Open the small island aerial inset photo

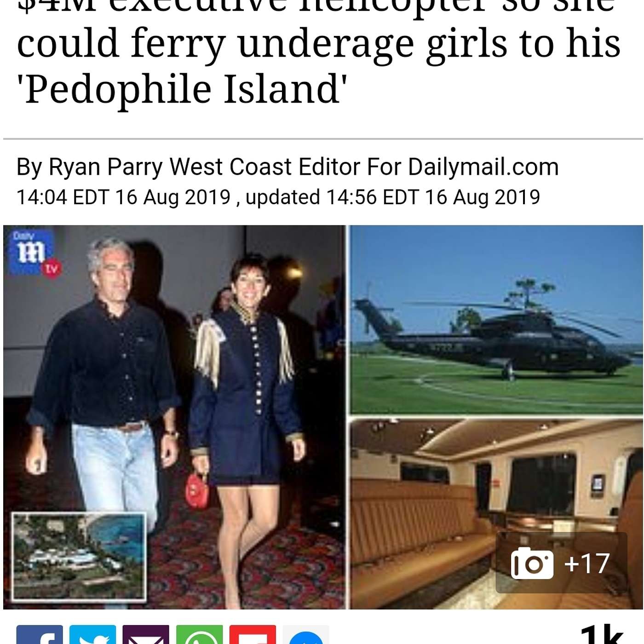[x=79, y=556]
